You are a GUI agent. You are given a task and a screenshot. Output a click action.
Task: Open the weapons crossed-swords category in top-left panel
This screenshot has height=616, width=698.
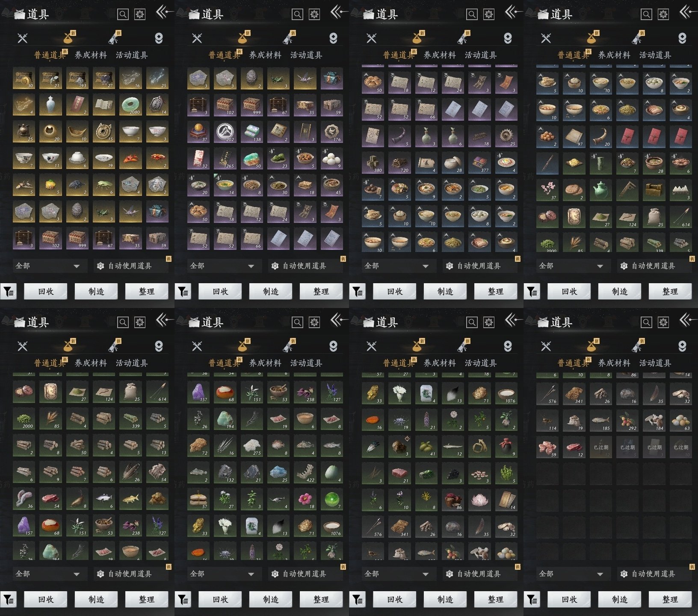click(x=23, y=38)
